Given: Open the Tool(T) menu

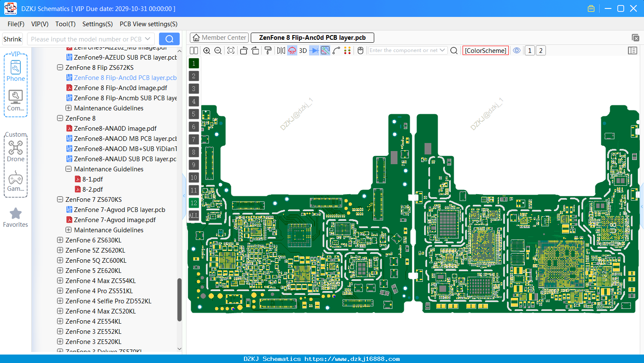Looking at the screenshot, I should point(66,24).
